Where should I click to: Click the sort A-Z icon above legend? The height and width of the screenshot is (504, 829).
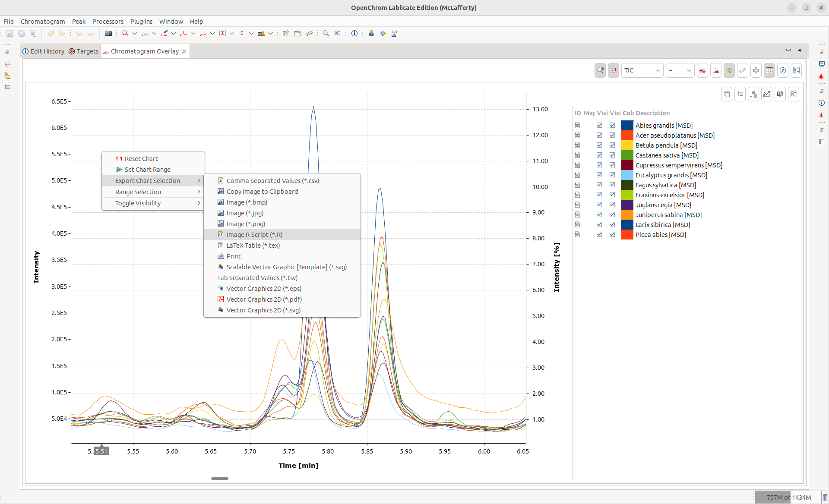point(753,94)
